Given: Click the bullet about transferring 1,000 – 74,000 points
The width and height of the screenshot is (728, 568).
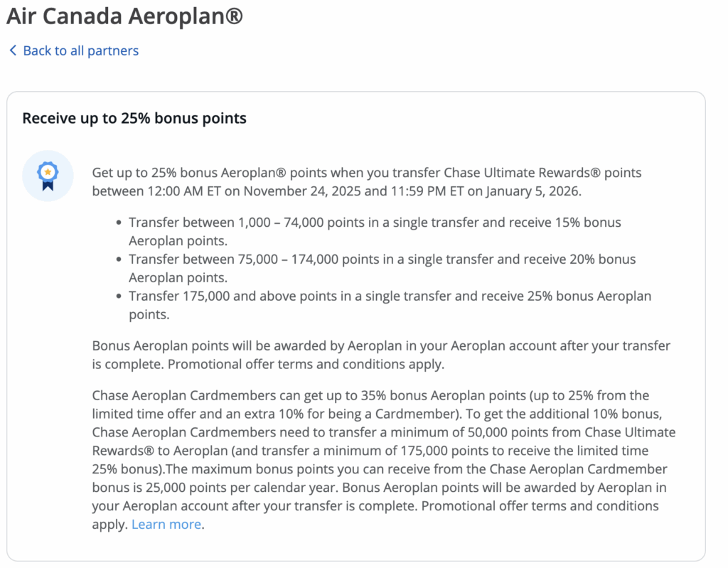Looking at the screenshot, I should coord(370,230).
